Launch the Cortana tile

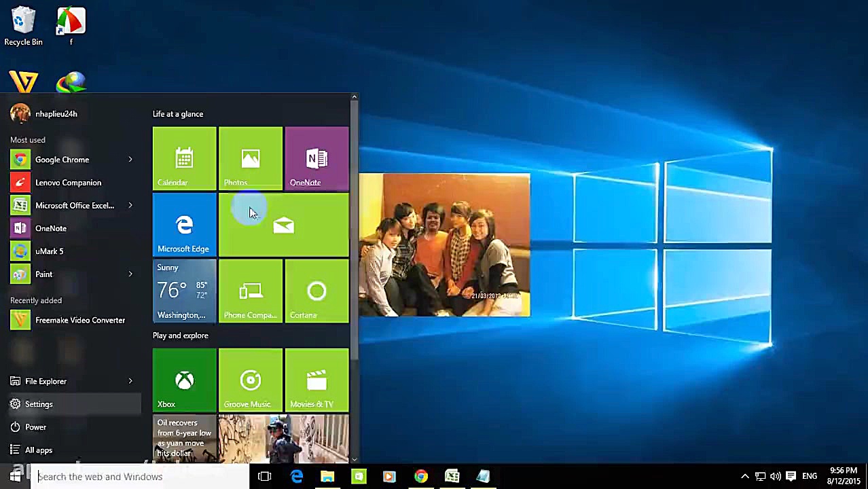point(317,291)
